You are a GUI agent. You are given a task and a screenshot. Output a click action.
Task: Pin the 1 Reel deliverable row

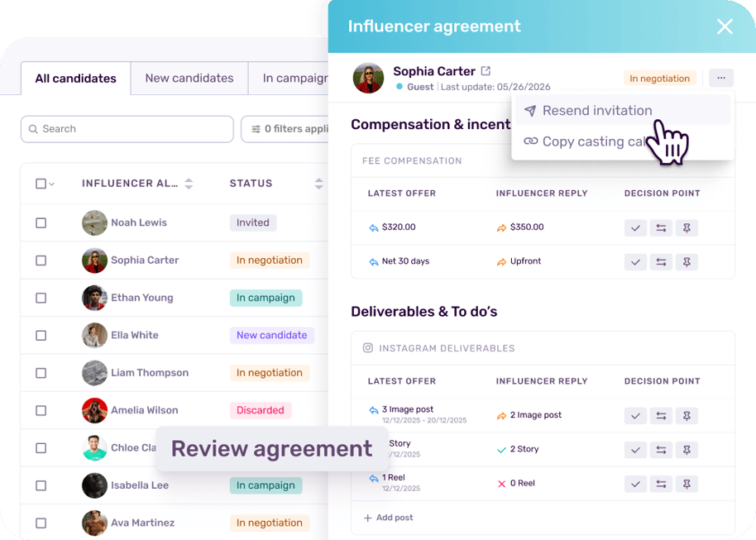pyautogui.click(x=687, y=484)
